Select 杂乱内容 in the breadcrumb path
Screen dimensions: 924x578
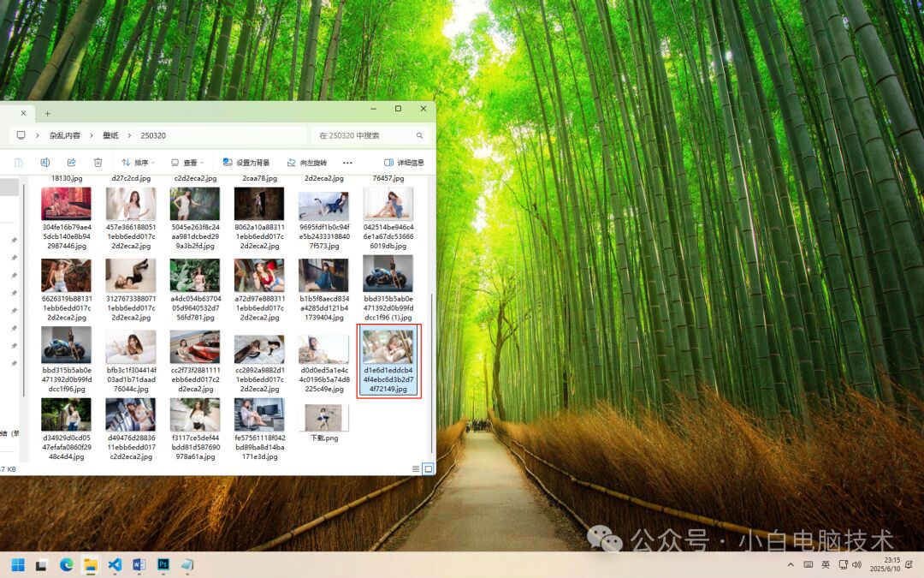[x=65, y=135]
